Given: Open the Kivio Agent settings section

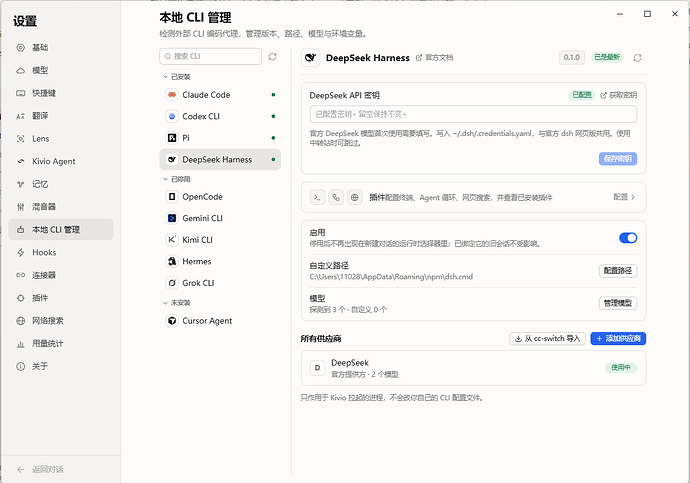Looking at the screenshot, I should pyautogui.click(x=61, y=161).
